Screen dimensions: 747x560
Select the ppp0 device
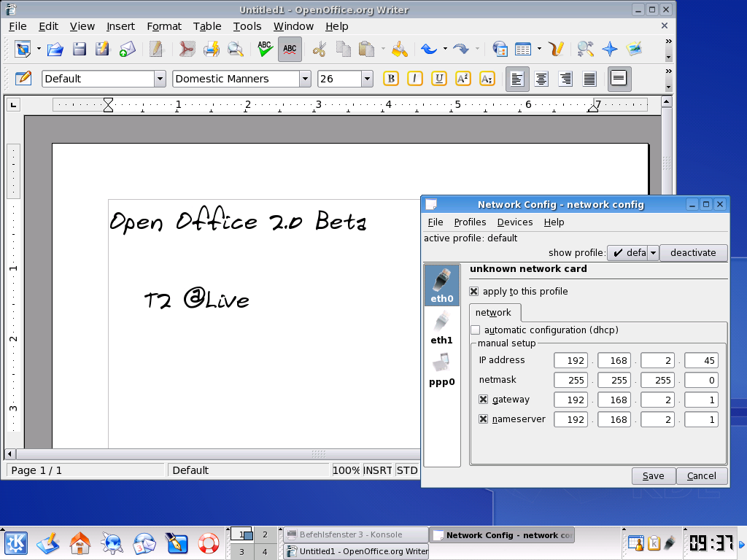[441, 370]
